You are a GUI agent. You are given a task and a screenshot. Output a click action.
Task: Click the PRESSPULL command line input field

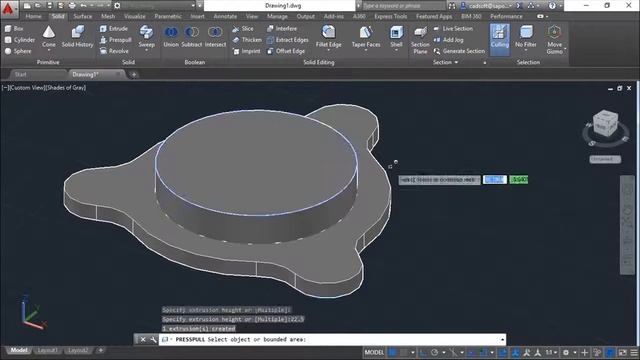click(332, 339)
